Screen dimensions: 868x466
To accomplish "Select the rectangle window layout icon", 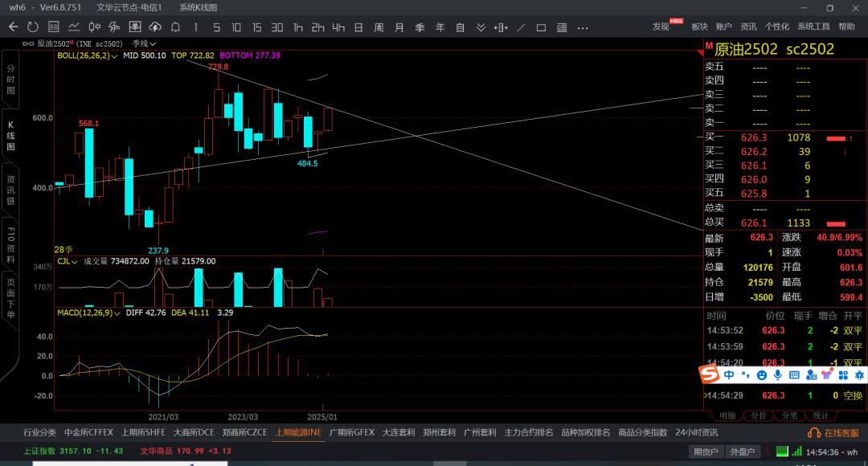I will pyautogui.click(x=542, y=27).
